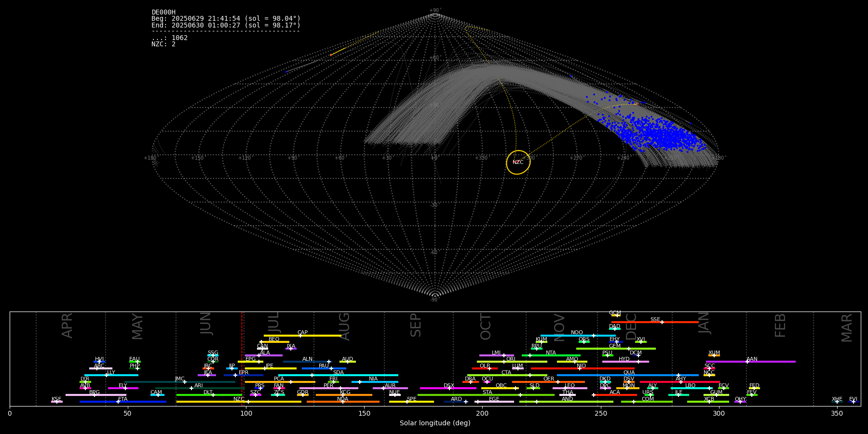Viewport: 868px width, 434px height.
Task: Click the red dashed current-date line in timeline
Action: pyautogui.click(x=242, y=358)
